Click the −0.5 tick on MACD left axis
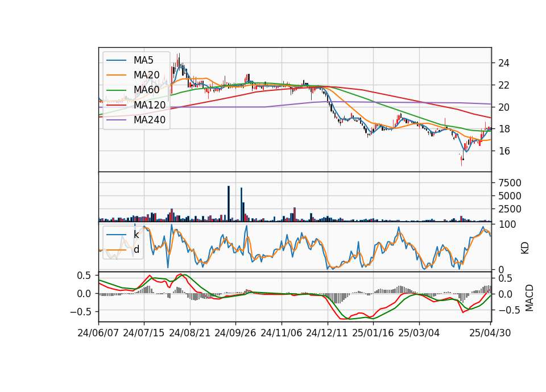This screenshot has height=392, width=546. pos(80,312)
